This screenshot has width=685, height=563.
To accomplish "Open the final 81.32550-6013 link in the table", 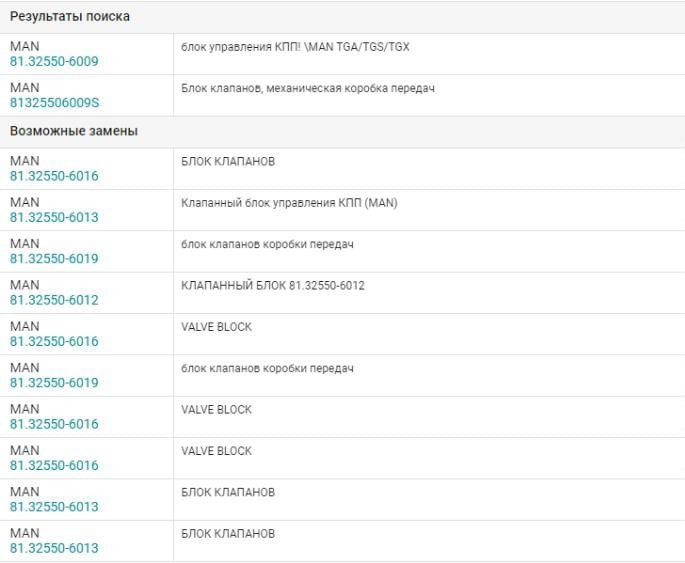I will (54, 548).
